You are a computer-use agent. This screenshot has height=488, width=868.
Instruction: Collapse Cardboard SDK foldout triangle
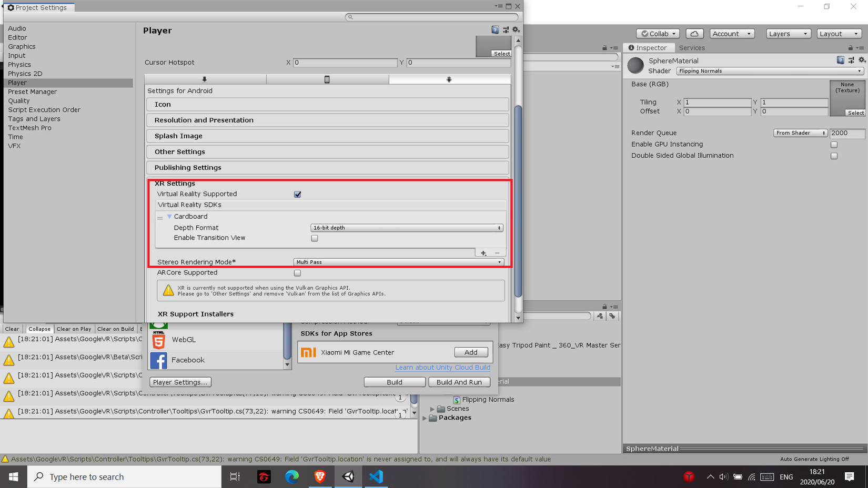[x=169, y=217]
